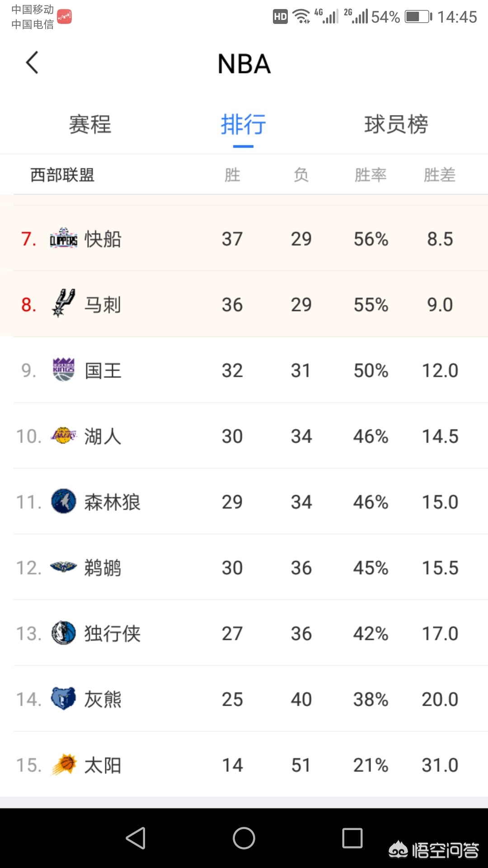The image size is (488, 868).
Task: Tap the Timberwolves team logo
Action: [x=63, y=501]
